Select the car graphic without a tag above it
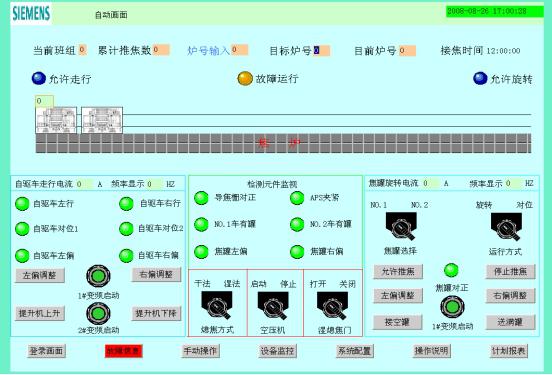552x375 pixels. [102, 120]
